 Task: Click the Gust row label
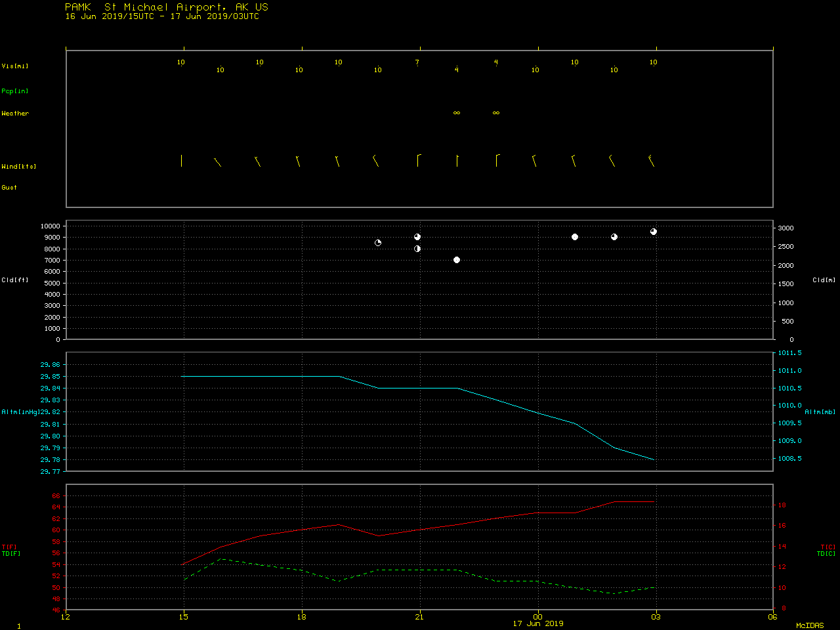click(9, 188)
